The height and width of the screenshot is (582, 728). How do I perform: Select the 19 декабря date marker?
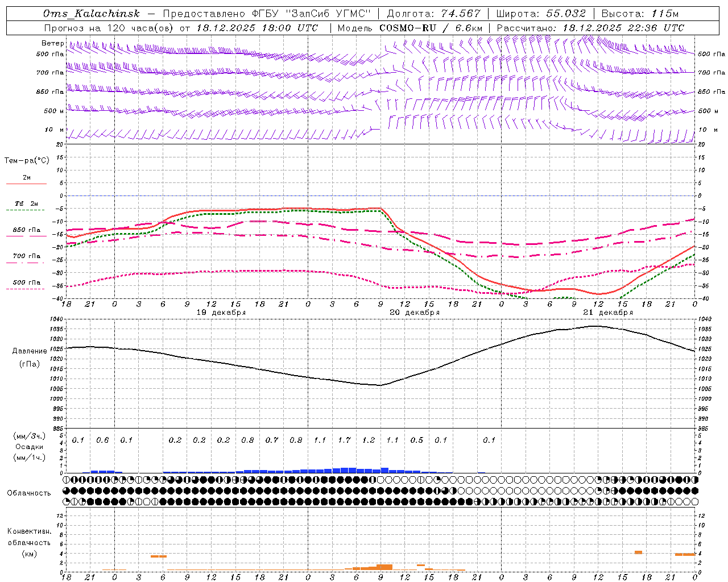[221, 313]
